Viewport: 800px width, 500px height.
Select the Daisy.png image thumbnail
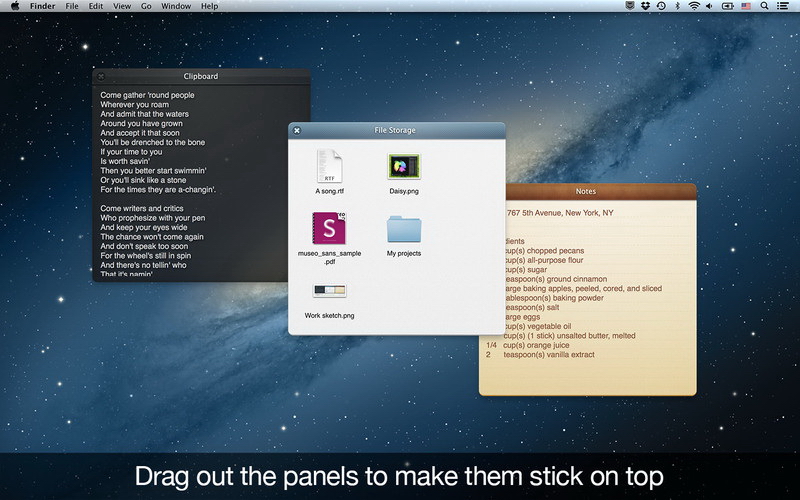(x=404, y=166)
